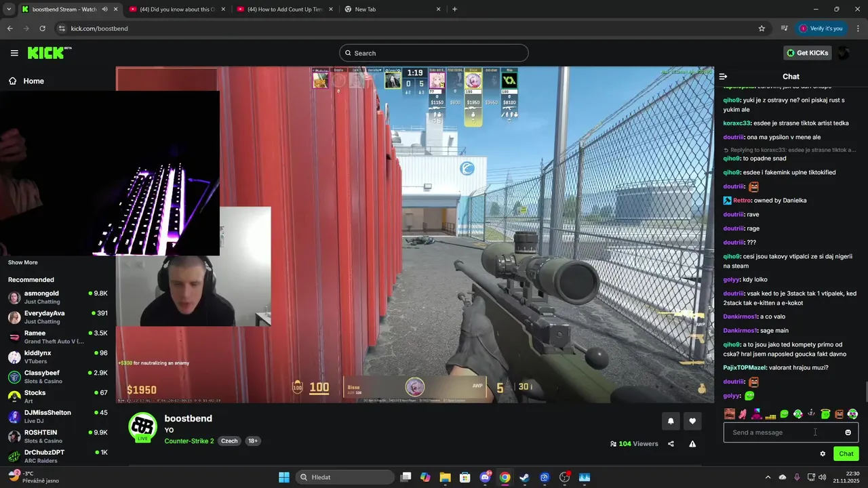Switch to Did you know YouTube tab
The height and width of the screenshot is (488, 868).
tap(178, 9)
